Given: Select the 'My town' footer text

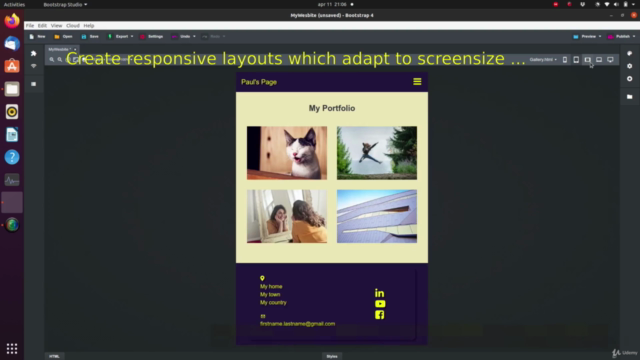Looking at the screenshot, I should click(x=270, y=294).
